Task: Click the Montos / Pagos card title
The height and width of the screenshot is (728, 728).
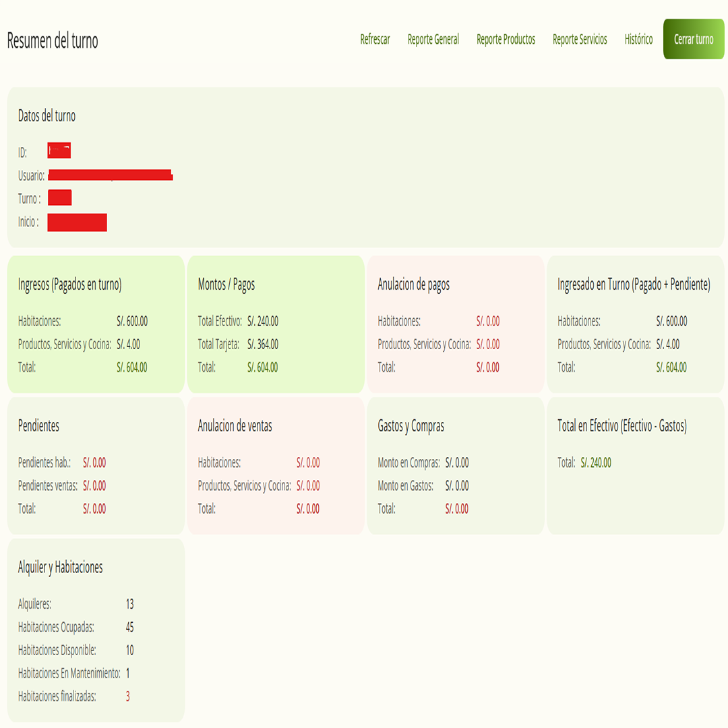Action: (226, 284)
